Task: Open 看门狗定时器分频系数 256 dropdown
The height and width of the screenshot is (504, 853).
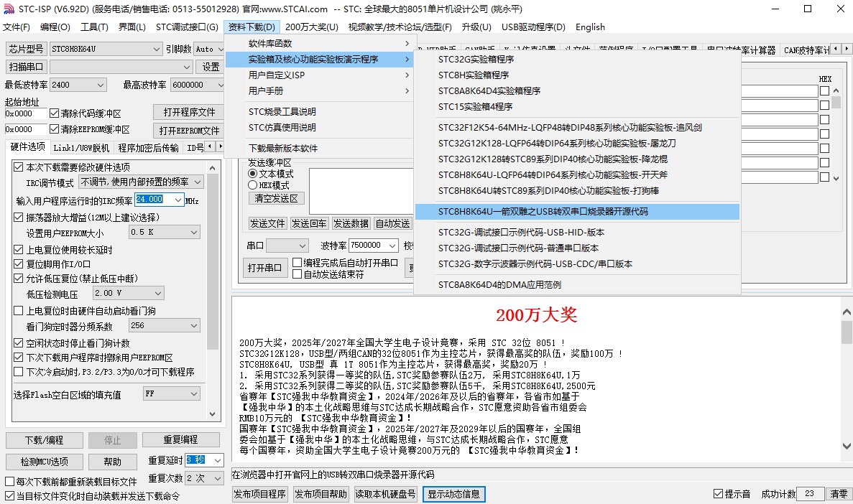Action: pyautogui.click(x=165, y=326)
